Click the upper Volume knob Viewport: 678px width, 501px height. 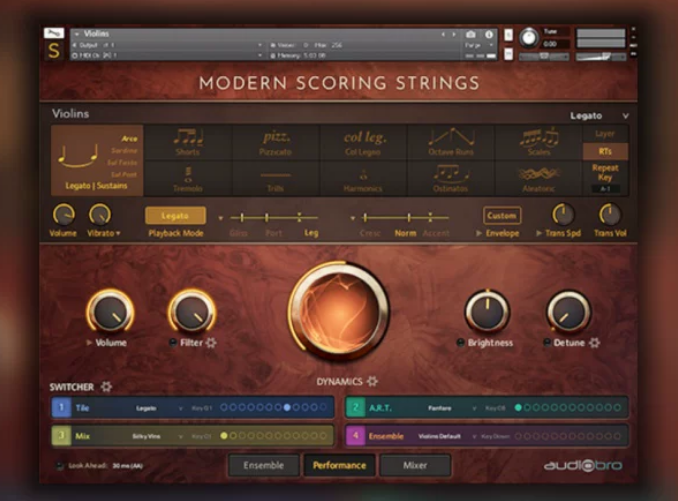click(64, 215)
